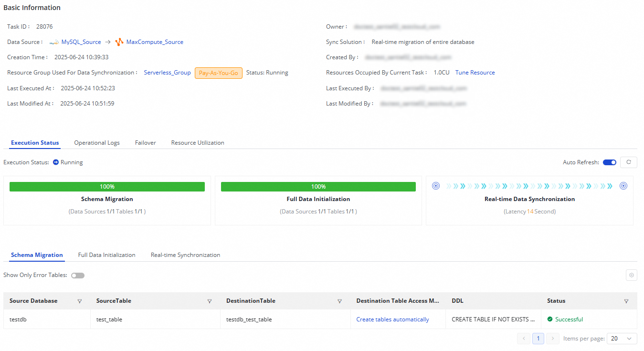The image size is (644, 351).
Task: Click the 1.0CU resource value
Action: coord(442,73)
